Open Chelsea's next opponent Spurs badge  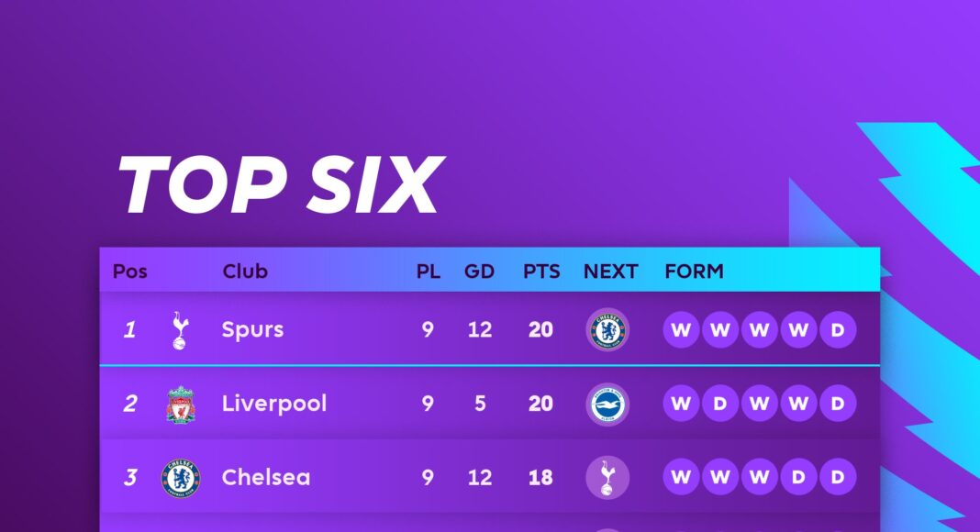click(607, 477)
